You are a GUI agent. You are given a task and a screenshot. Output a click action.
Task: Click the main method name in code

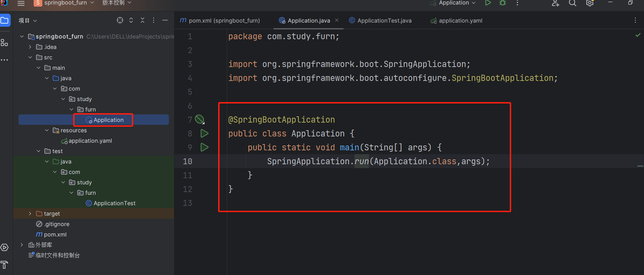tap(350, 148)
